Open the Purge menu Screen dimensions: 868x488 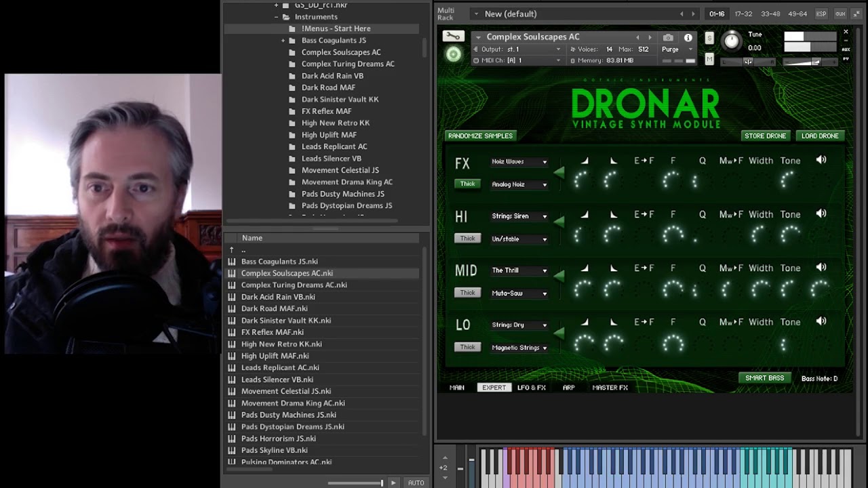[x=676, y=49]
